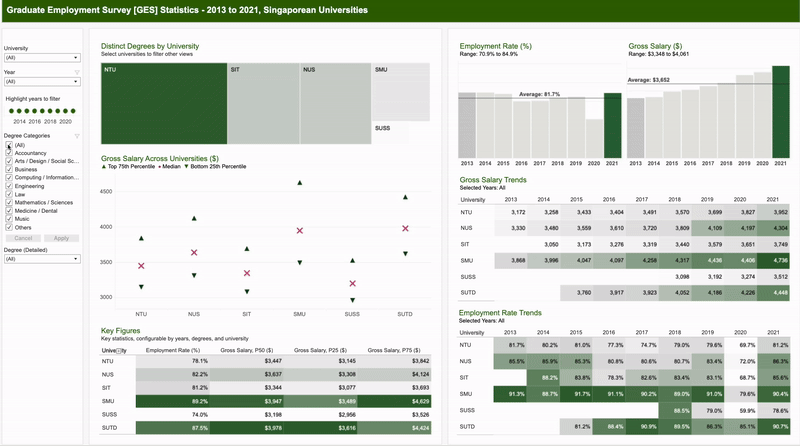
Task: Select SUSS bottom 25th percentile triangle marker
Action: (352, 301)
